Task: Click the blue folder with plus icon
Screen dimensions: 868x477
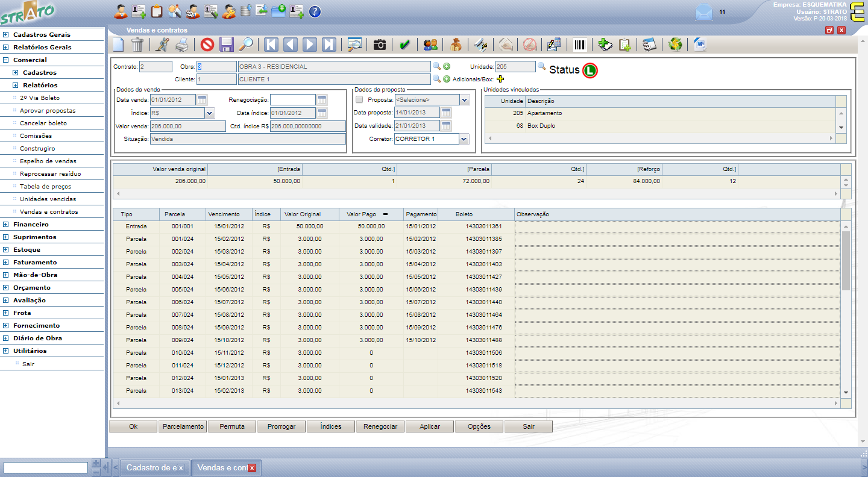Action: tap(278, 11)
